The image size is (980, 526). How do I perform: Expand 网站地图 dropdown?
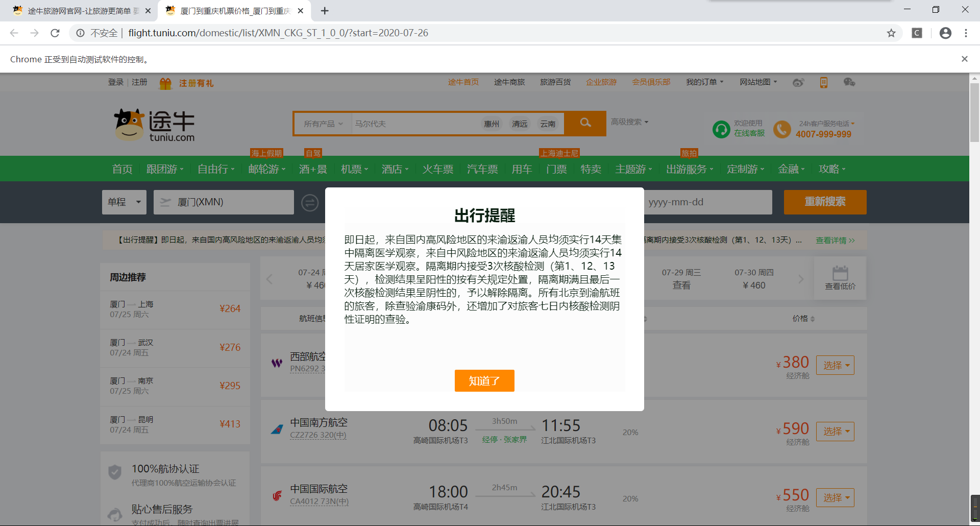pyautogui.click(x=758, y=82)
